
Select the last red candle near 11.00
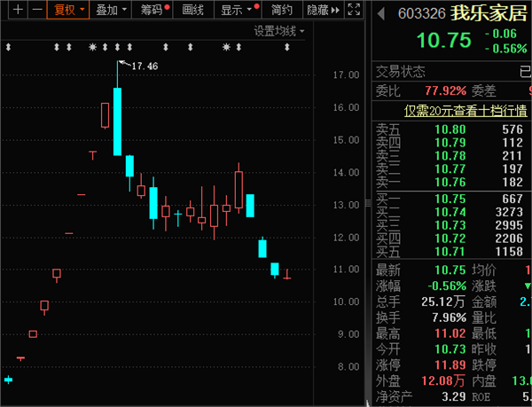pos(287,274)
